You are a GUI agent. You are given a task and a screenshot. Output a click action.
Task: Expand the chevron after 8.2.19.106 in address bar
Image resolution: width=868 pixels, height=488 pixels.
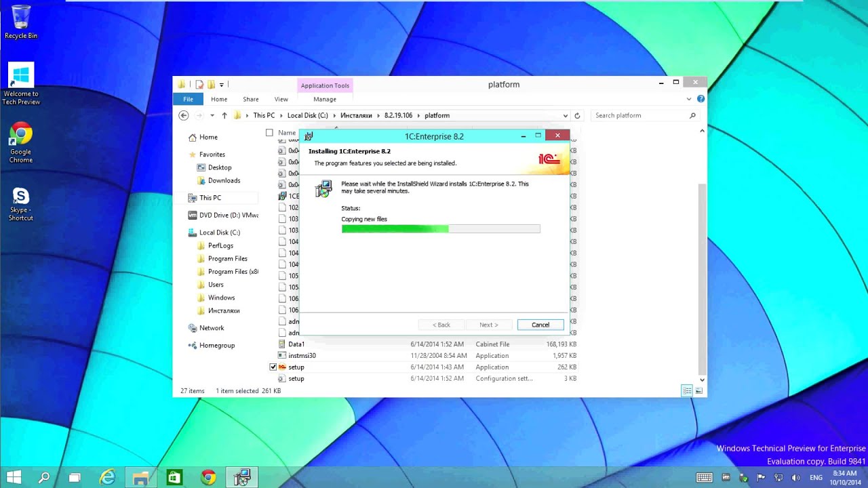[418, 115]
